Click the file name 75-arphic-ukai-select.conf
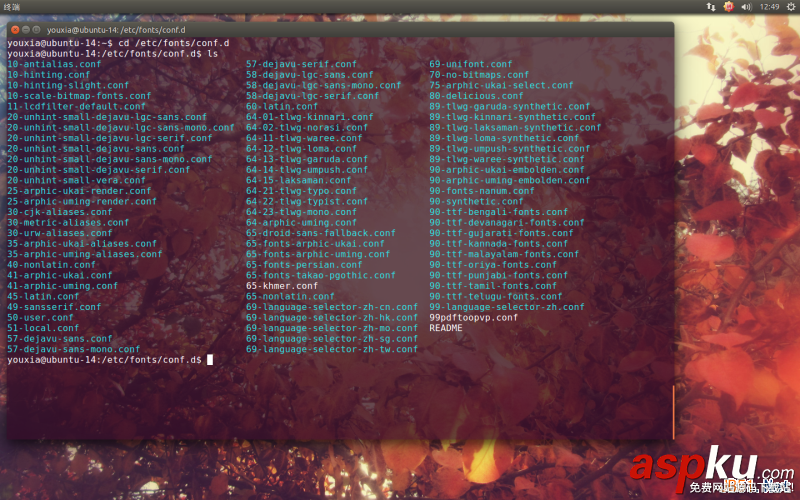Viewport: 800px width, 500px height. (x=501, y=85)
